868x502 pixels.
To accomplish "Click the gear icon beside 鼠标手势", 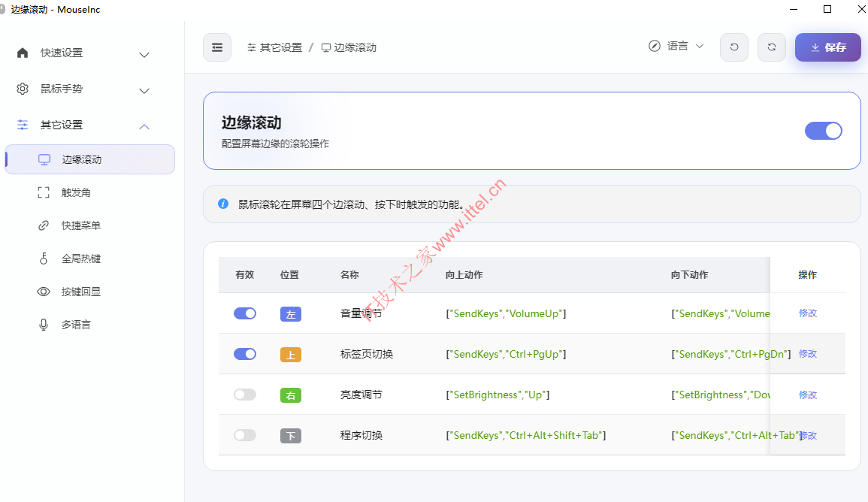I will (22, 89).
